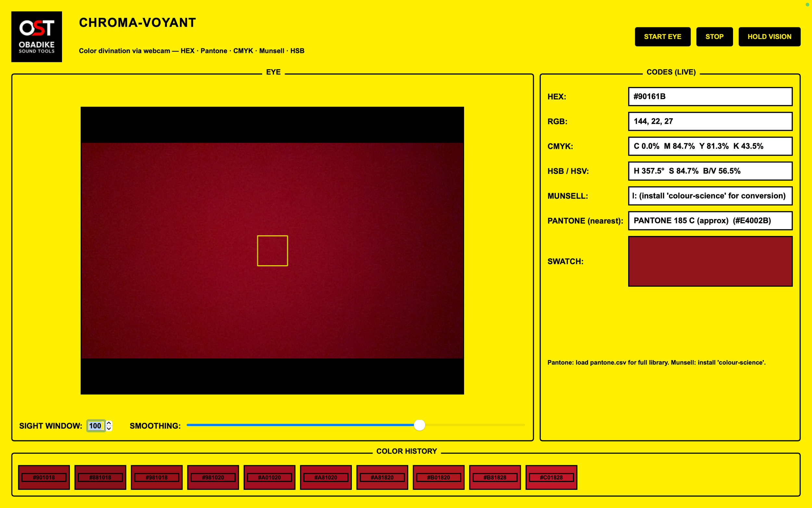Click the HSB / HSV value field
812x508 pixels.
(710, 171)
